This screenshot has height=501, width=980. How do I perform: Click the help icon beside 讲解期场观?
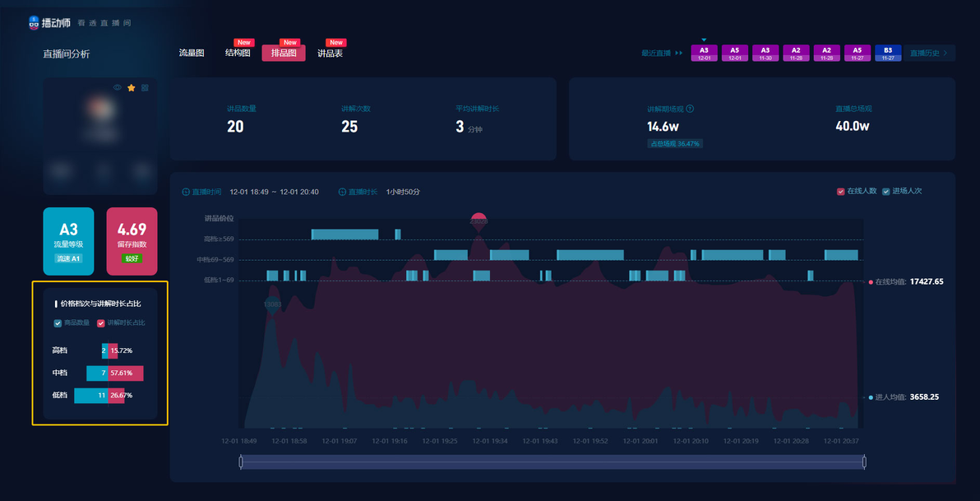690,109
